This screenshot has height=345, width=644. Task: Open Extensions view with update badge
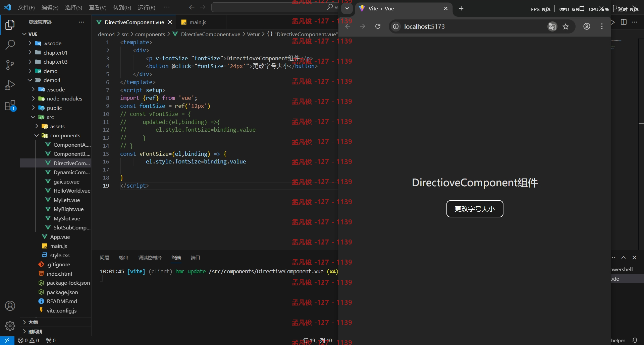10,106
